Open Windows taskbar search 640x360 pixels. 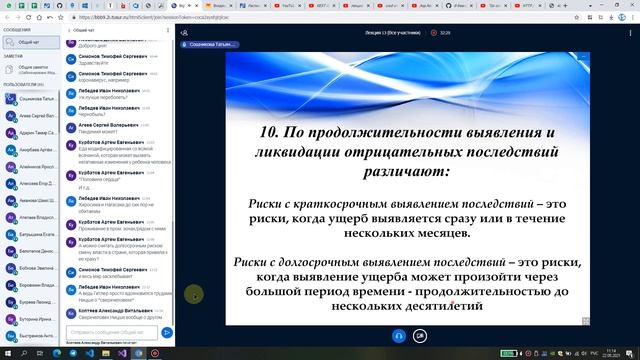[24, 353]
